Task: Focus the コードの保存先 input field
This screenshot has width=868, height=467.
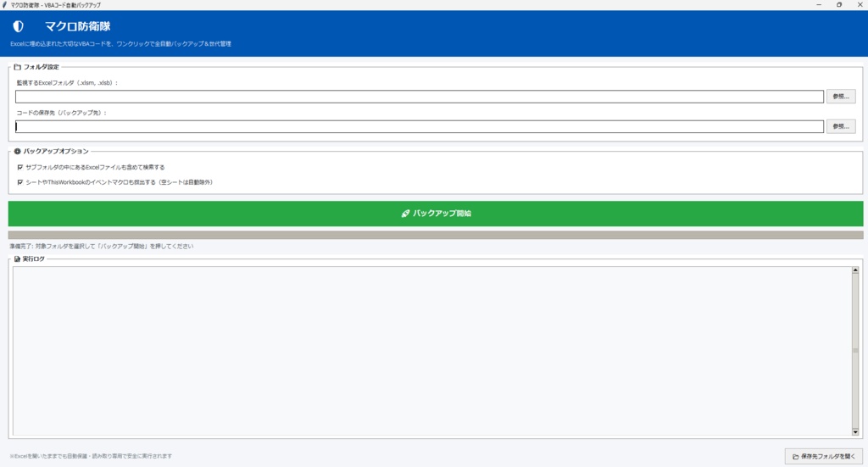Action: coord(420,126)
